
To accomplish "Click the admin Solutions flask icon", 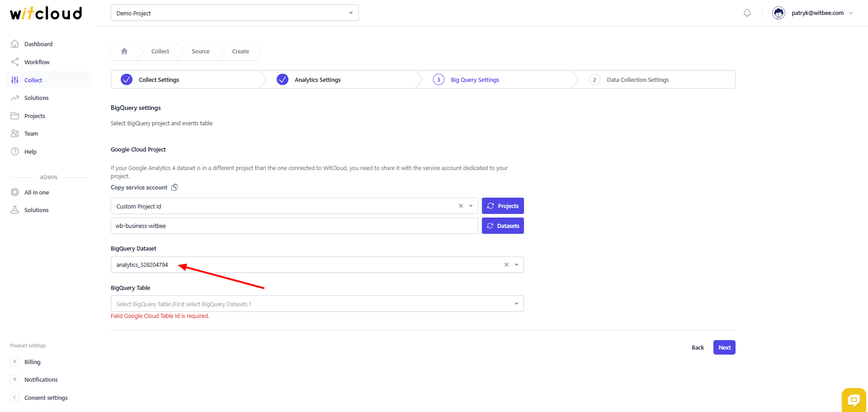I will tap(15, 210).
